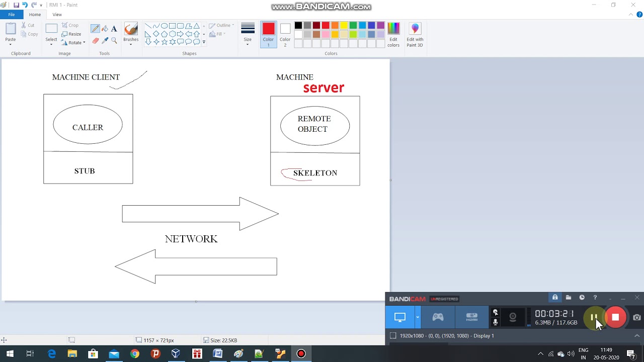Pick the purple color swatch

click(380, 26)
